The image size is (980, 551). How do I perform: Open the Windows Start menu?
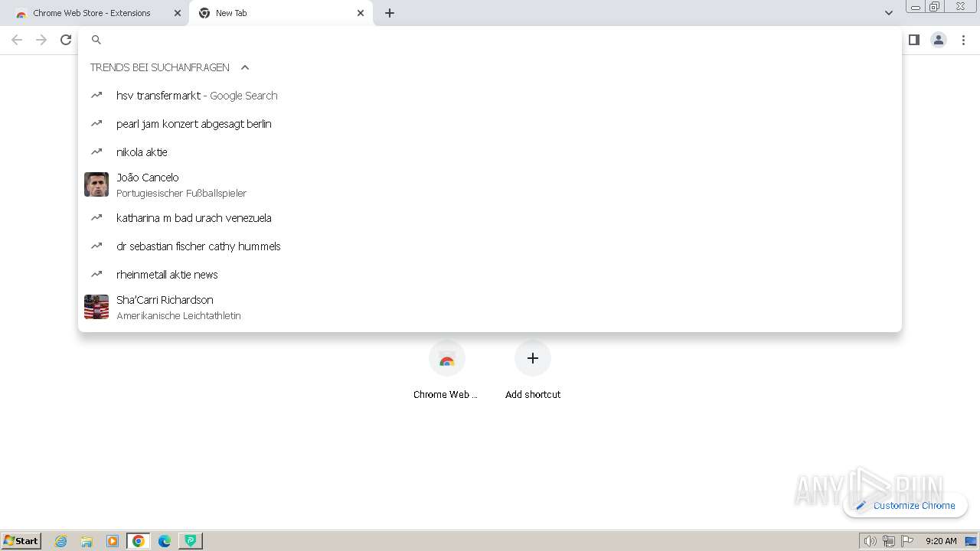(x=21, y=540)
